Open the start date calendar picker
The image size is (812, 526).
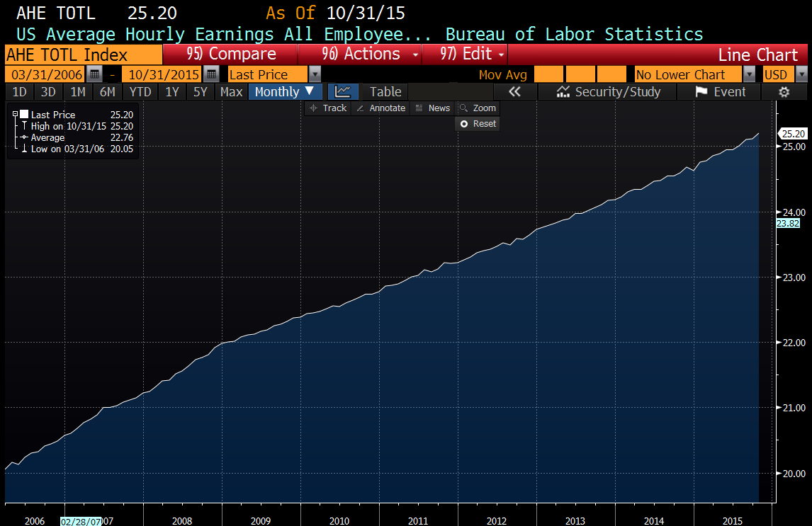(94, 74)
